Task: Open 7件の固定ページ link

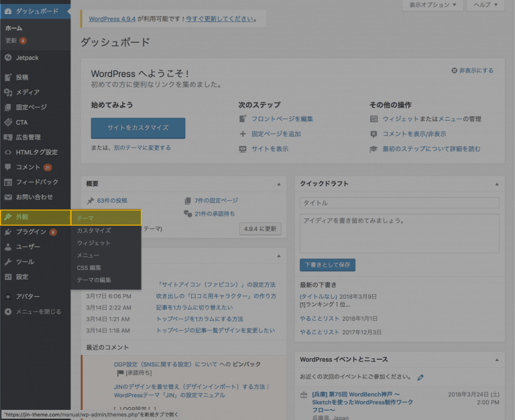Action: point(217,200)
